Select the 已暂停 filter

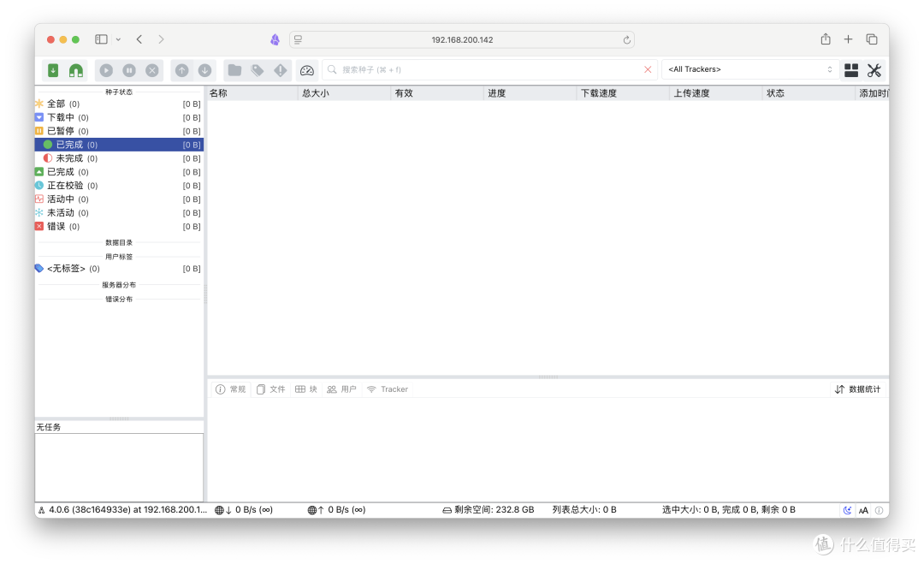[x=118, y=131]
